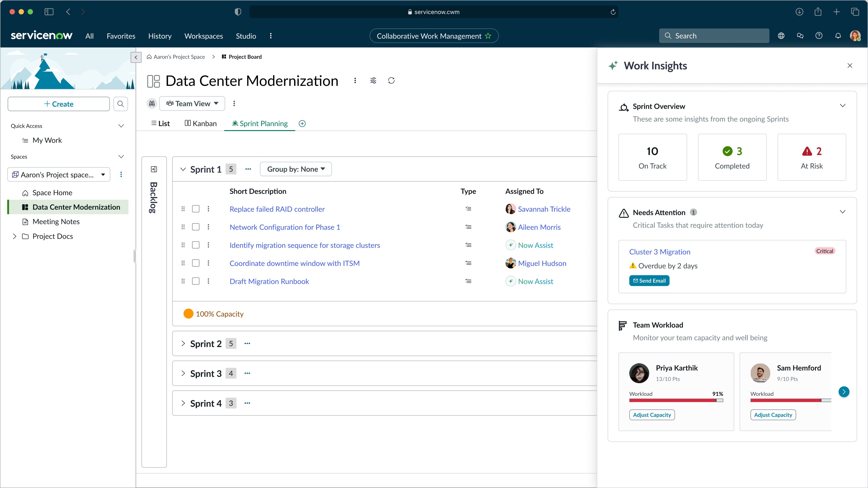Open the browser share icon

click(x=818, y=12)
